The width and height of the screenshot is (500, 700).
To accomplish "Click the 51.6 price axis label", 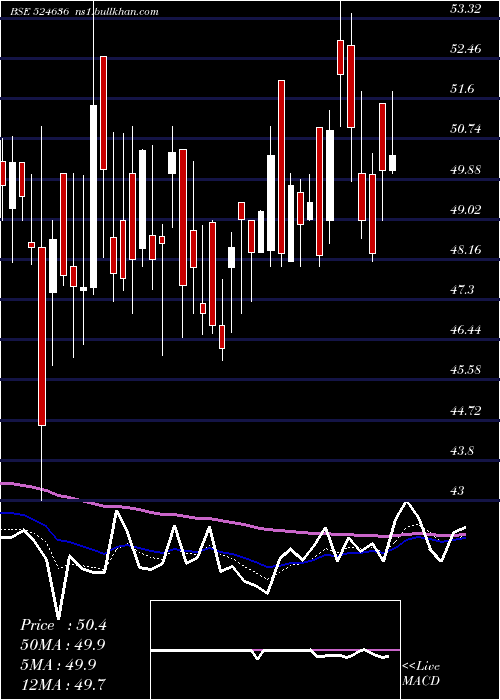I will [462, 89].
